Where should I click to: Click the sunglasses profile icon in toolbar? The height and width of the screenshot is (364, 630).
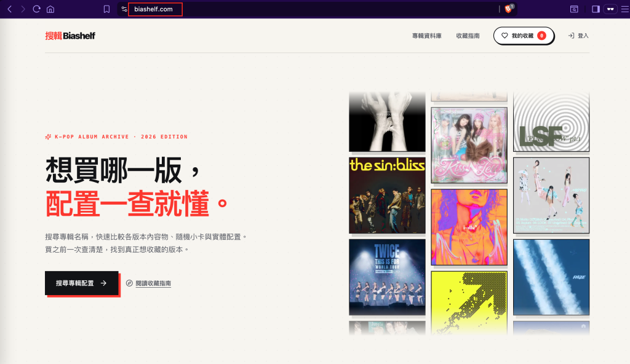coord(610,9)
